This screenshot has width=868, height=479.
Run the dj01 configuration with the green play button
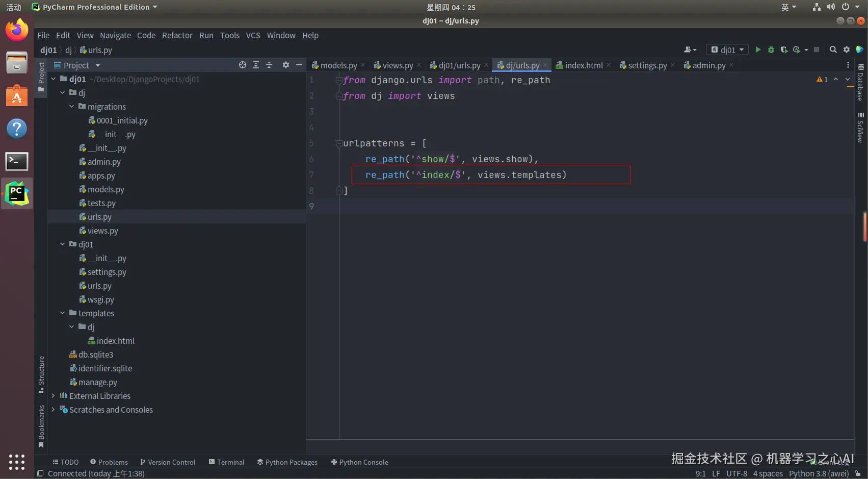pyautogui.click(x=758, y=49)
